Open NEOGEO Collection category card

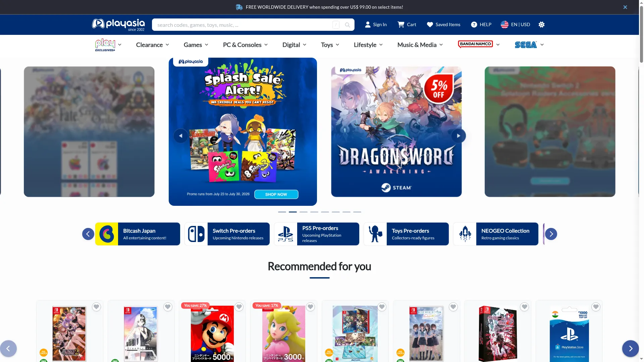[x=496, y=234]
